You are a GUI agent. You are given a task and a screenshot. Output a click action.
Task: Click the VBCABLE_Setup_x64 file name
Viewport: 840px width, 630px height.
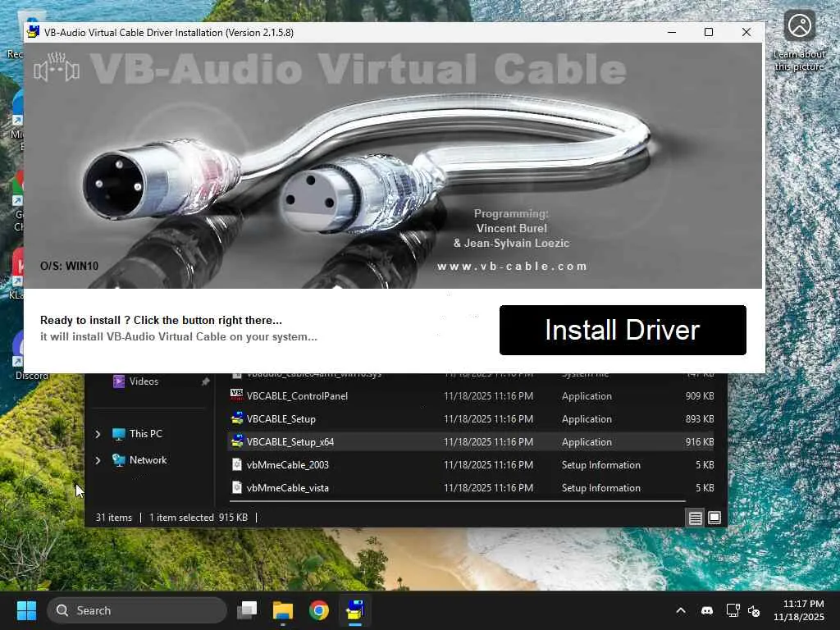coord(290,442)
